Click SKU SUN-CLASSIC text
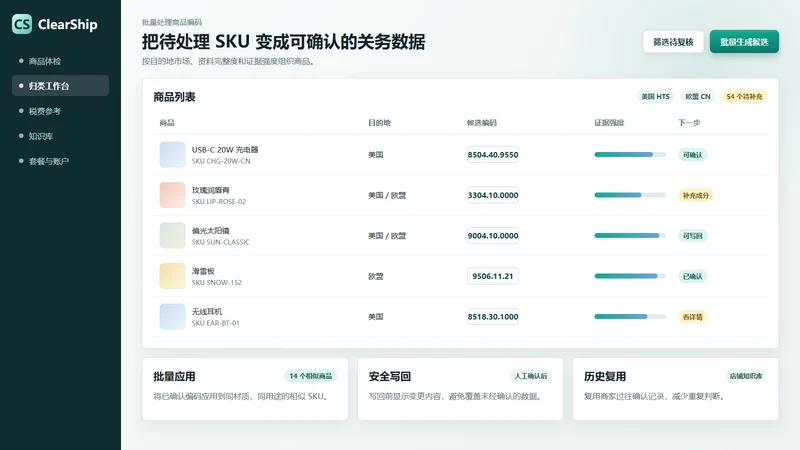800x450 pixels. (221, 242)
